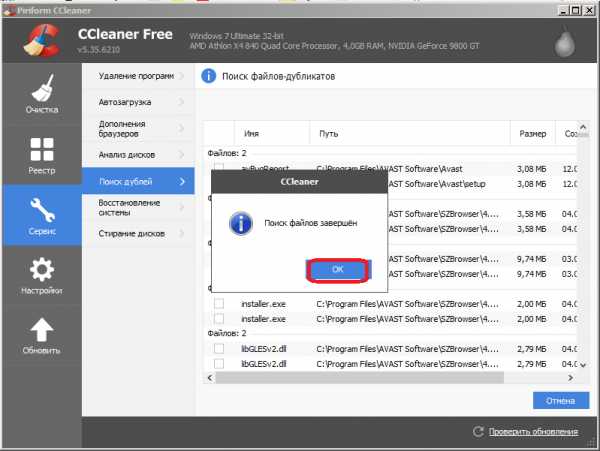Check the first installer.exe checkbox
This screenshot has height=451, width=600.
[219, 304]
